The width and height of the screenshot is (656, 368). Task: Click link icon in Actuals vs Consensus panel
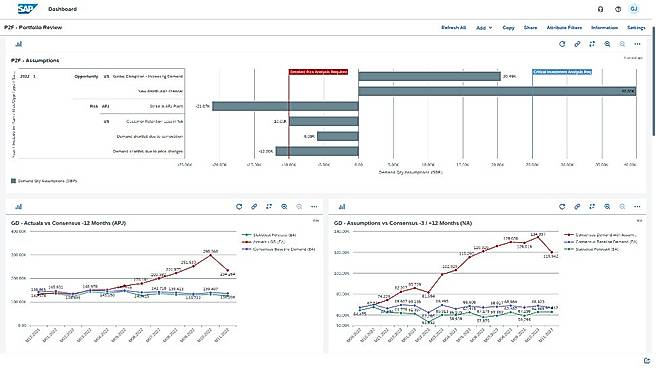[x=254, y=207]
